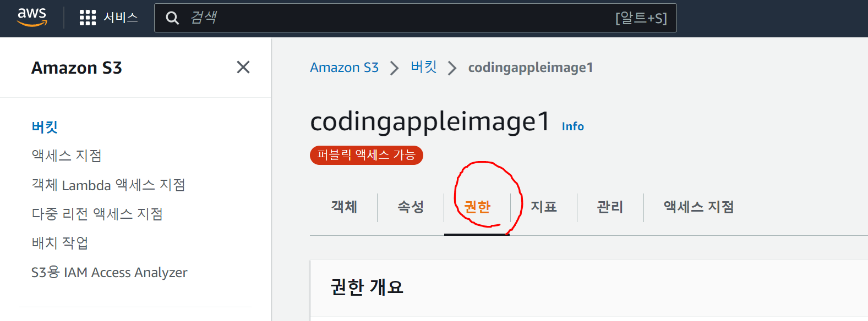This screenshot has height=321, width=868.
Task: Close the Amazon S3 side panel
Action: [x=243, y=67]
